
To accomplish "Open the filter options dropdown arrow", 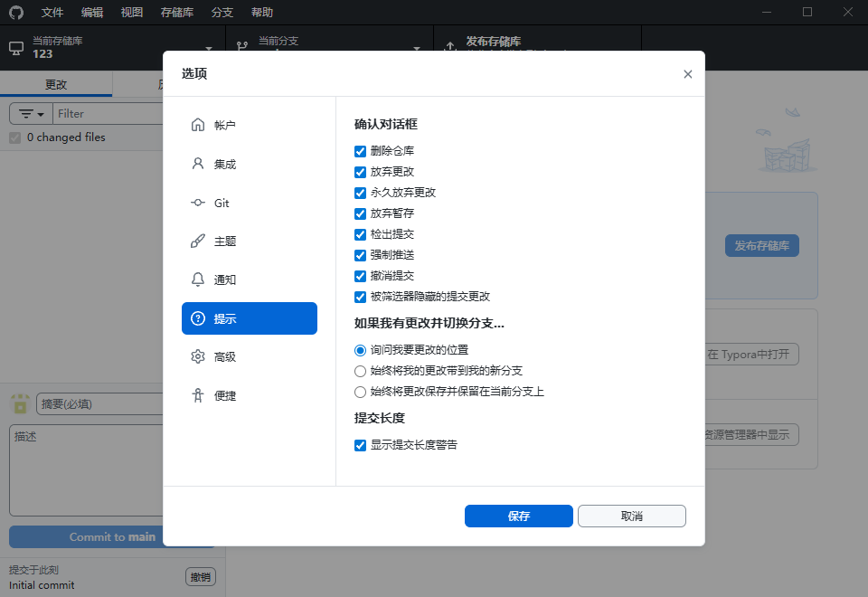I will (40, 113).
